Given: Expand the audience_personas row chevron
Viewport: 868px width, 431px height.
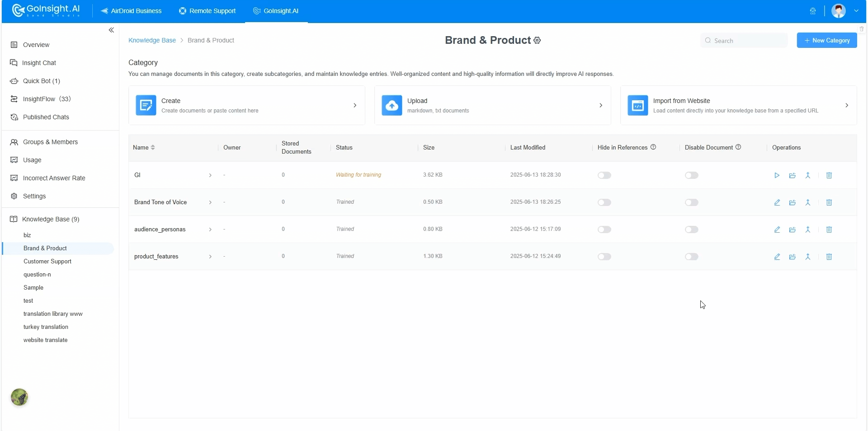Looking at the screenshot, I should pos(210,230).
